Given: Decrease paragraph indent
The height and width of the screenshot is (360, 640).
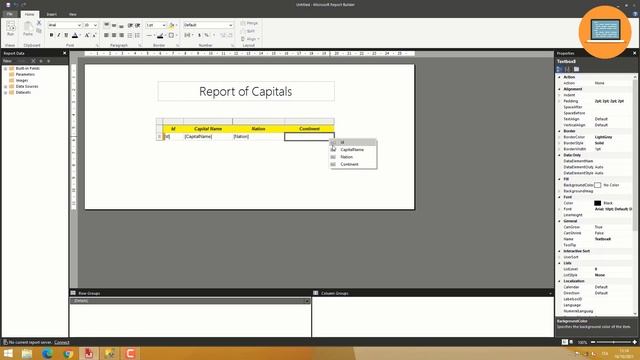Looking at the screenshot, I should click(130, 25).
